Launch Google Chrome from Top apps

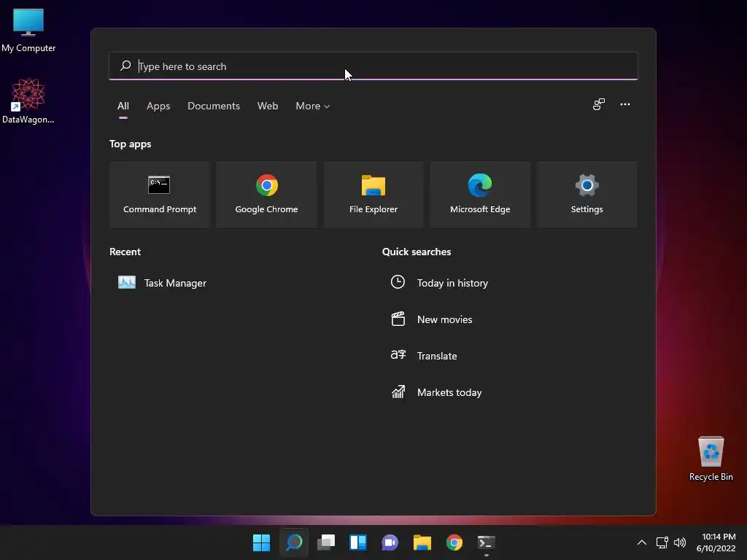266,194
